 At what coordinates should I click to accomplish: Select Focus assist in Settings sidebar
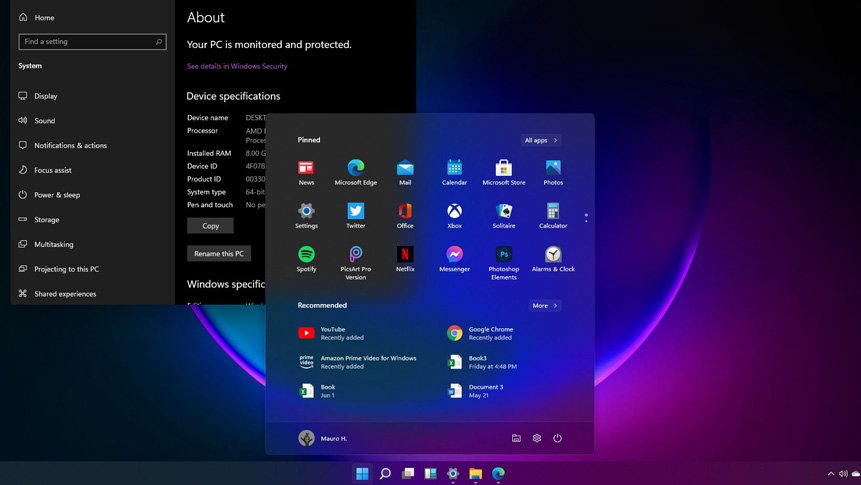[53, 170]
